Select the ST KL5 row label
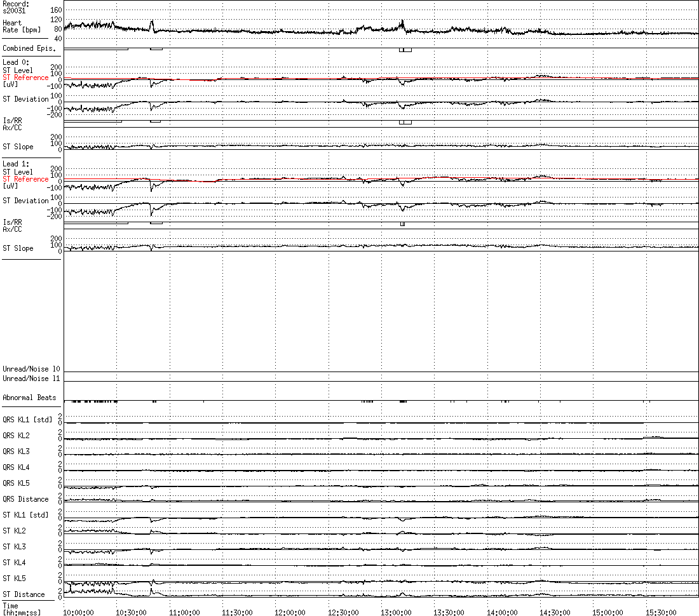This screenshot has width=699, height=616. click(16, 579)
